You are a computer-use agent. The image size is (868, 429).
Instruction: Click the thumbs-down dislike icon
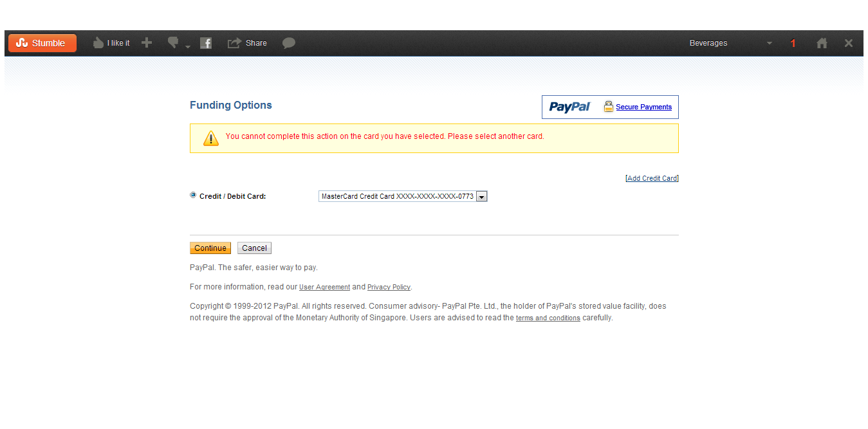tap(172, 42)
